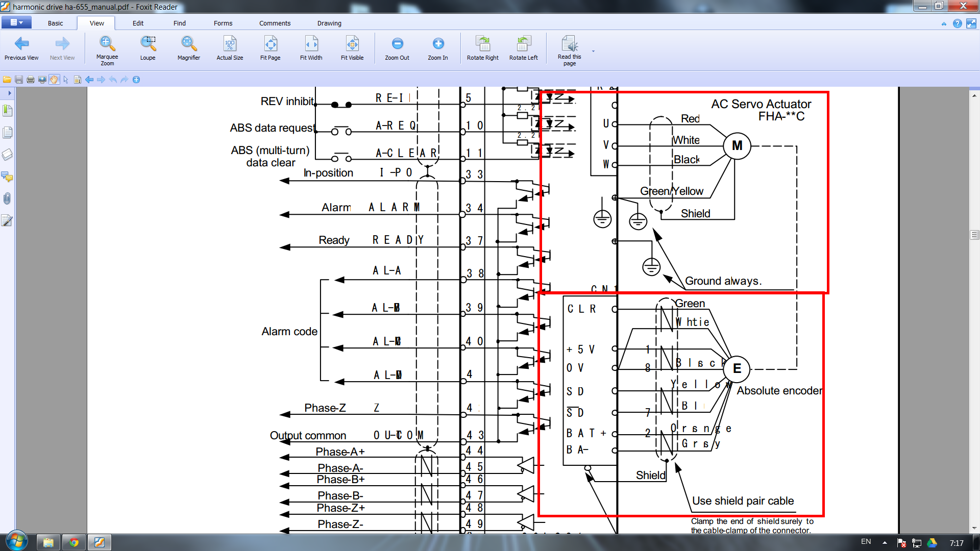Image resolution: width=980 pixels, height=551 pixels.
Task: Toggle the Select arrow tool
Action: pos(66,80)
